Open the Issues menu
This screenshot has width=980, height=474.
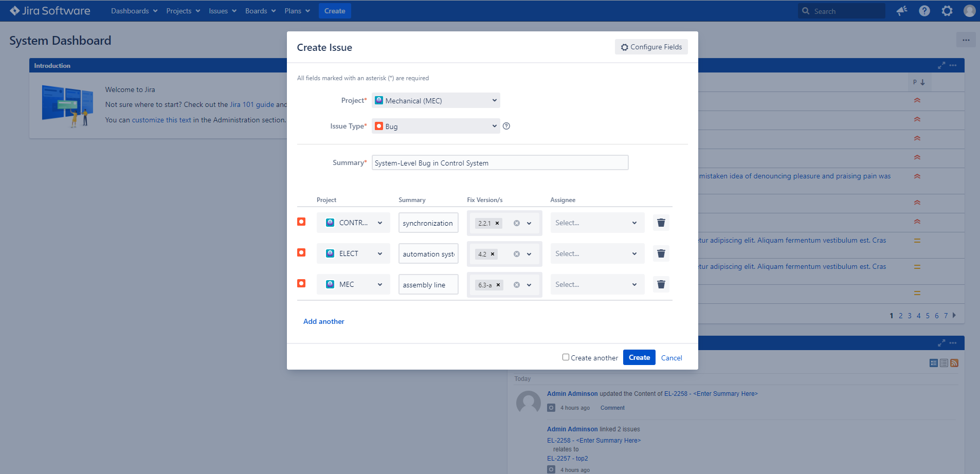[x=223, y=11]
